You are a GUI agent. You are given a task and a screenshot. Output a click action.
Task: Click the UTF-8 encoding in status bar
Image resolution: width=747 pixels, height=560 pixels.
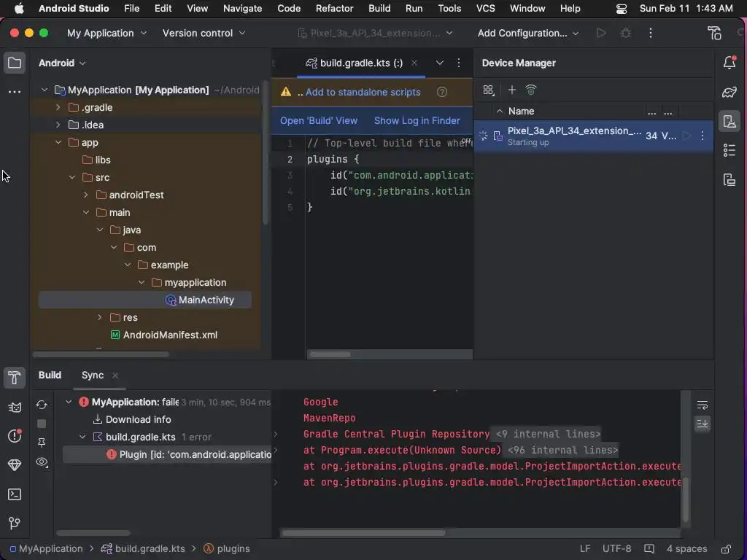pyautogui.click(x=616, y=548)
